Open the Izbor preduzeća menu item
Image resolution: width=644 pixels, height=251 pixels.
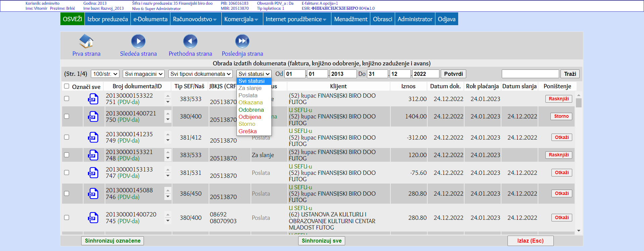108,19
